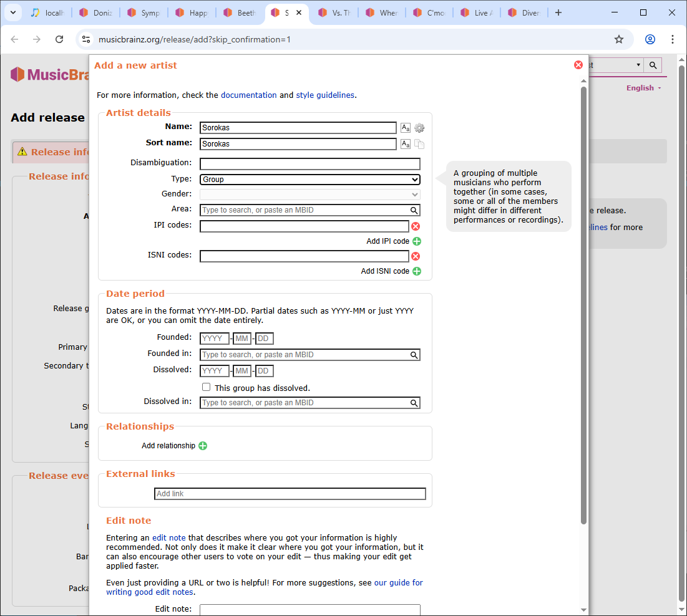Switch to the Diver tab
This screenshot has height=616, width=687.
point(524,12)
